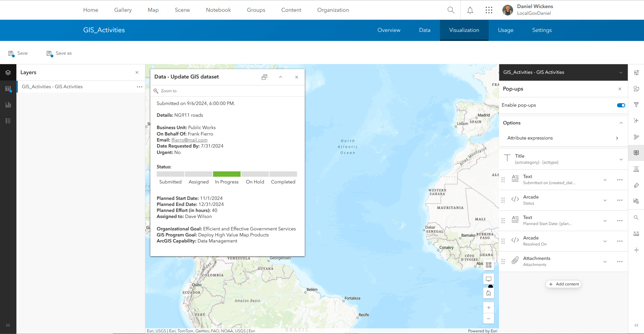
Task: Open the Effects panel with sparkles icon
Action: coord(636,120)
